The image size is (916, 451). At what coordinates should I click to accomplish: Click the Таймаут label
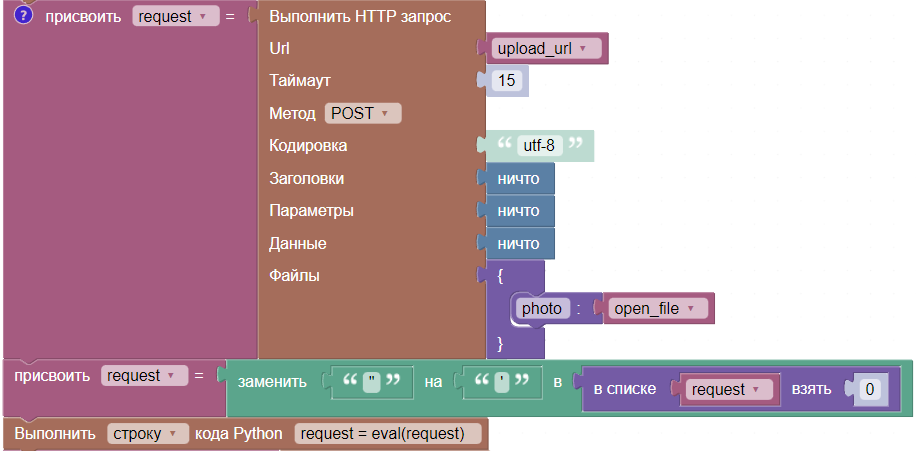(300, 81)
